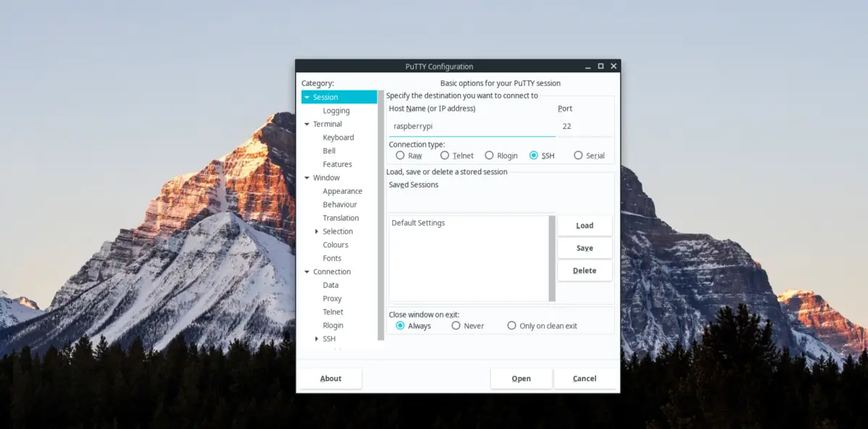Open the Features settings
Image resolution: width=868 pixels, height=429 pixels.
(x=338, y=164)
